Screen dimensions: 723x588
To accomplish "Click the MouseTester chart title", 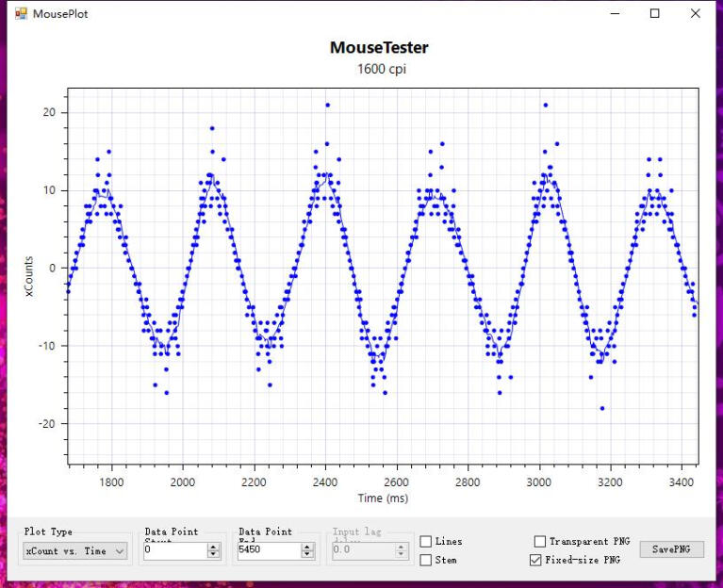I will point(379,48).
